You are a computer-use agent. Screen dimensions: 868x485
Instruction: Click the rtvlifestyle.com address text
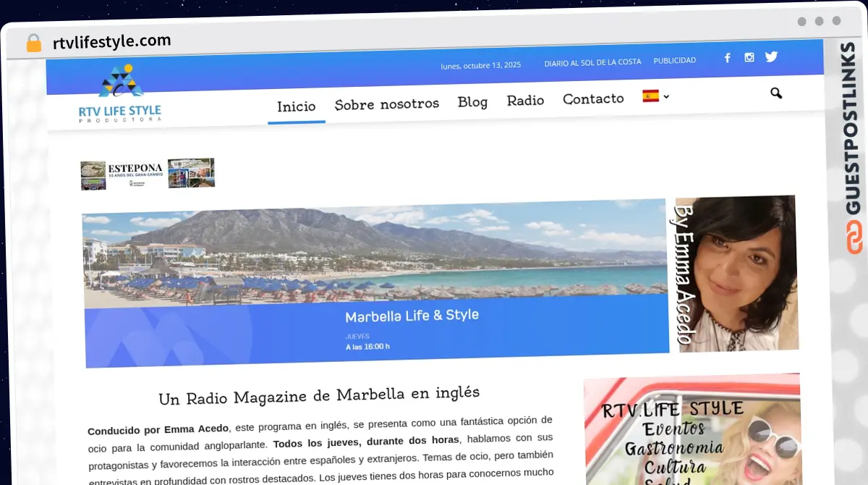point(112,41)
